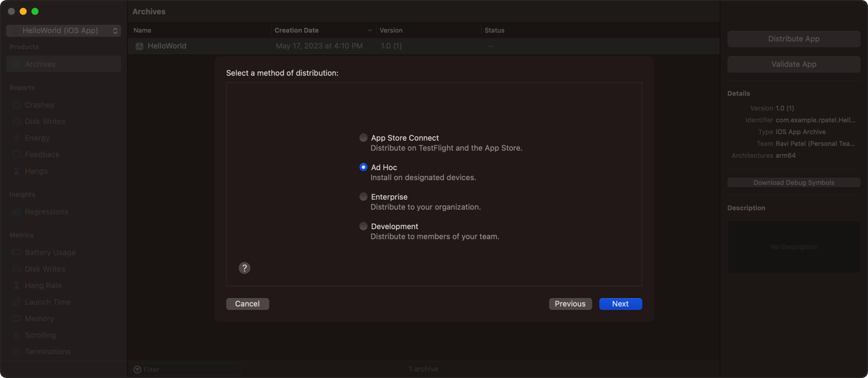Click the Creation Date column header
868x378 pixels.
click(296, 30)
